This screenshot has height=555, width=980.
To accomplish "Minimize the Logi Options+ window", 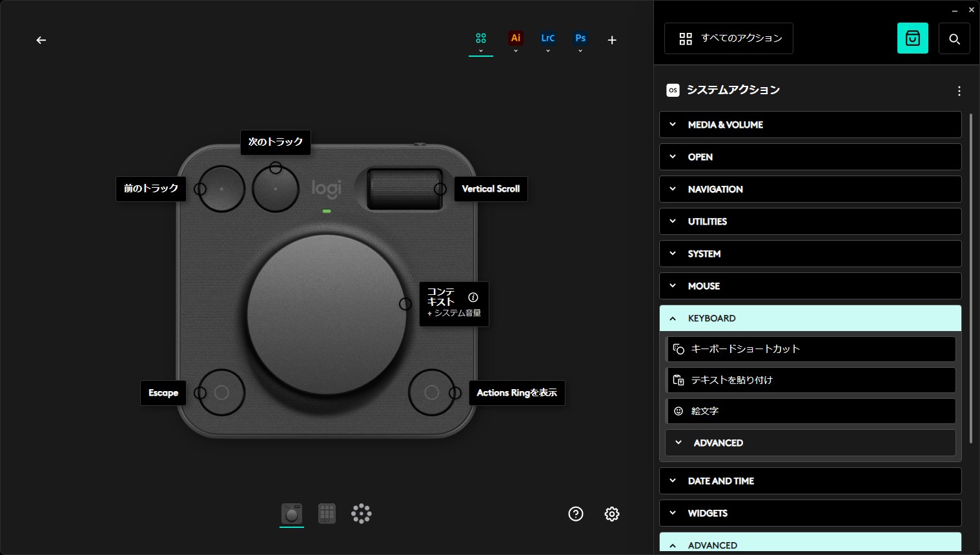I will coord(955,10).
